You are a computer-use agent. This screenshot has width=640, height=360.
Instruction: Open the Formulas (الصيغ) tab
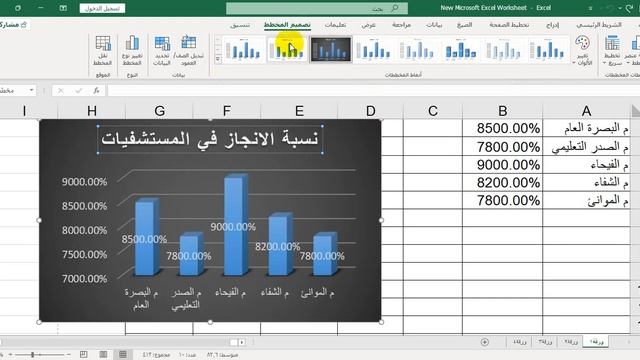[464, 25]
